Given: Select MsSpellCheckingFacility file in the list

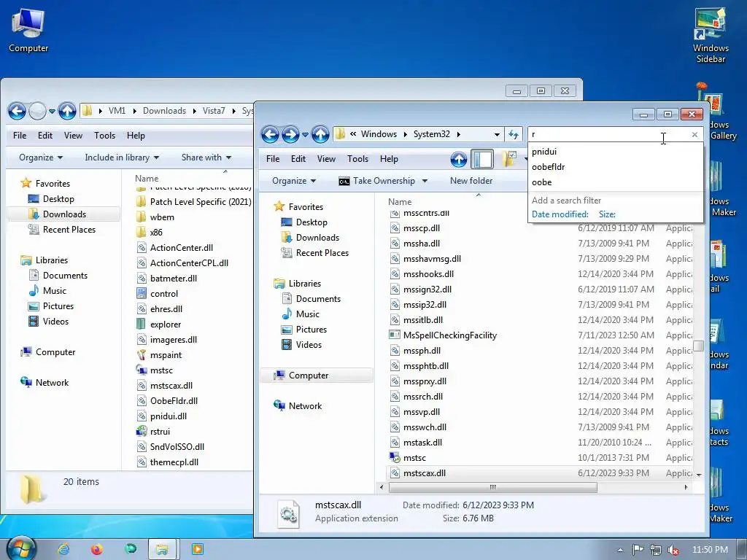Looking at the screenshot, I should (x=449, y=335).
